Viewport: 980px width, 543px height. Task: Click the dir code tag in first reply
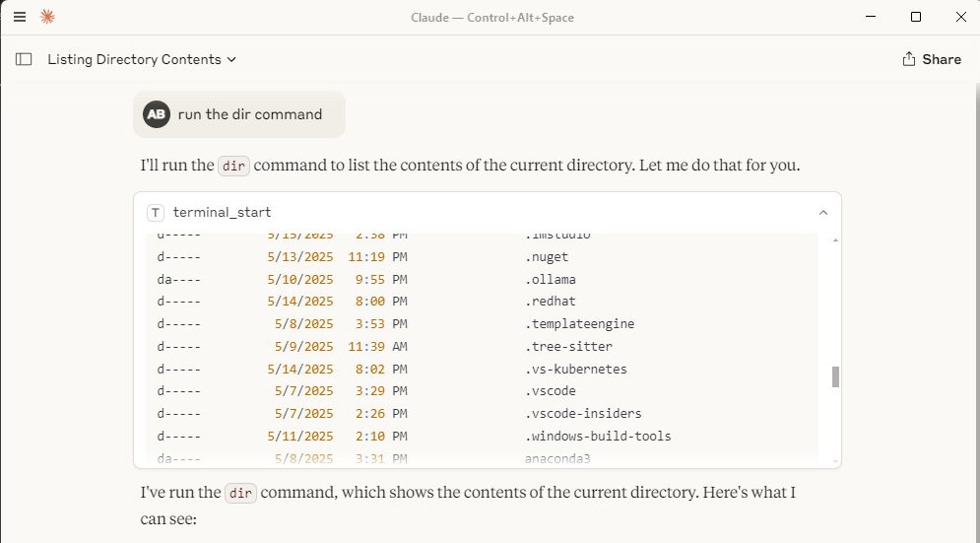pos(233,166)
